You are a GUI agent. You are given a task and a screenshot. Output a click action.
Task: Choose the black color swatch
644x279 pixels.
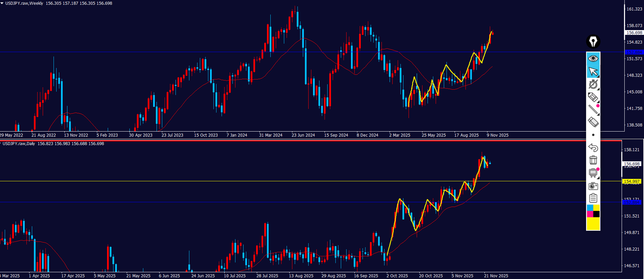click(x=597, y=214)
